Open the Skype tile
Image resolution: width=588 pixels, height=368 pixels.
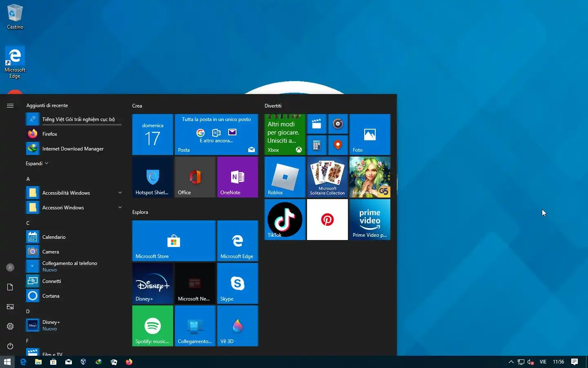click(x=238, y=283)
